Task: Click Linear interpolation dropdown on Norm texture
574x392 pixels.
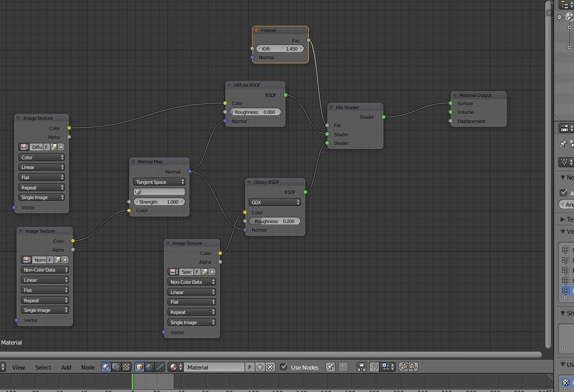Action: pyautogui.click(x=45, y=280)
